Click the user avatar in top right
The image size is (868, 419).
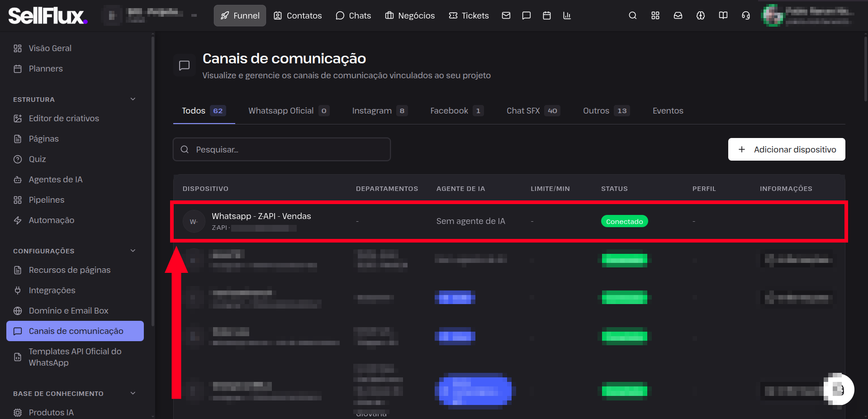click(773, 15)
